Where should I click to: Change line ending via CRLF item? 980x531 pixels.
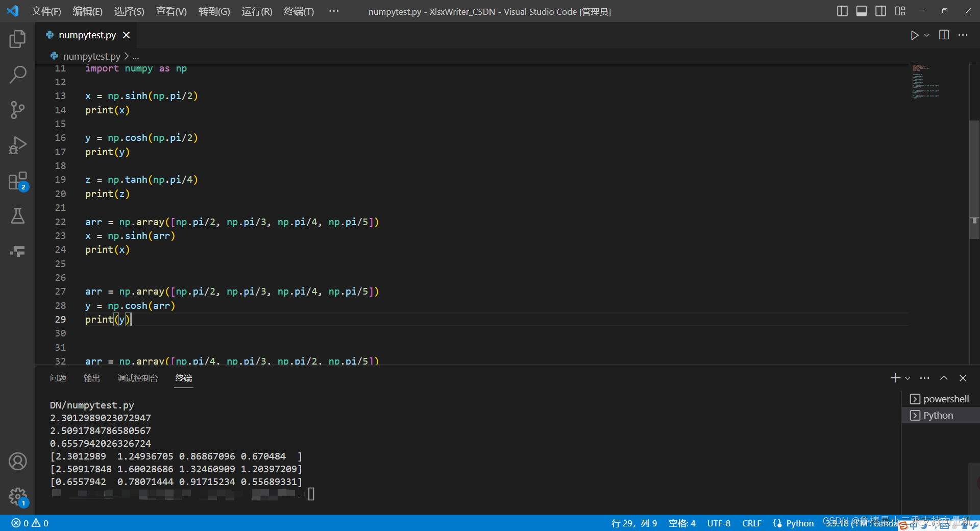pyautogui.click(x=751, y=523)
